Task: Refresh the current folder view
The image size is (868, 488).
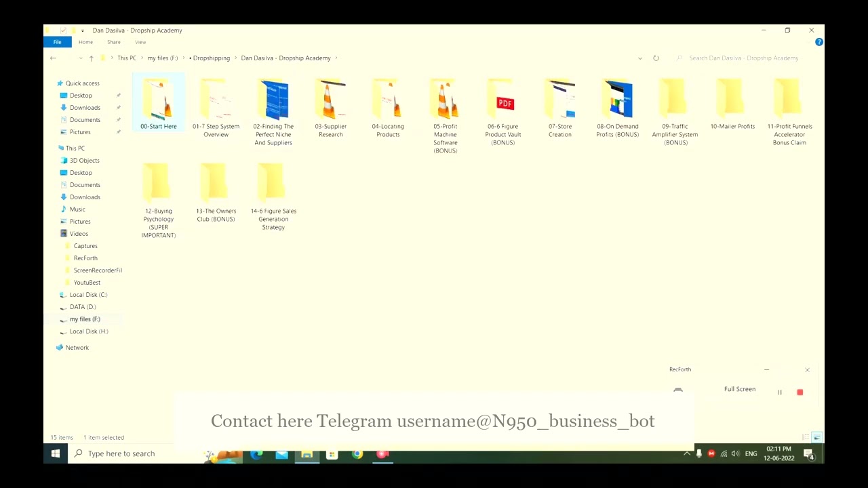Action: click(656, 58)
